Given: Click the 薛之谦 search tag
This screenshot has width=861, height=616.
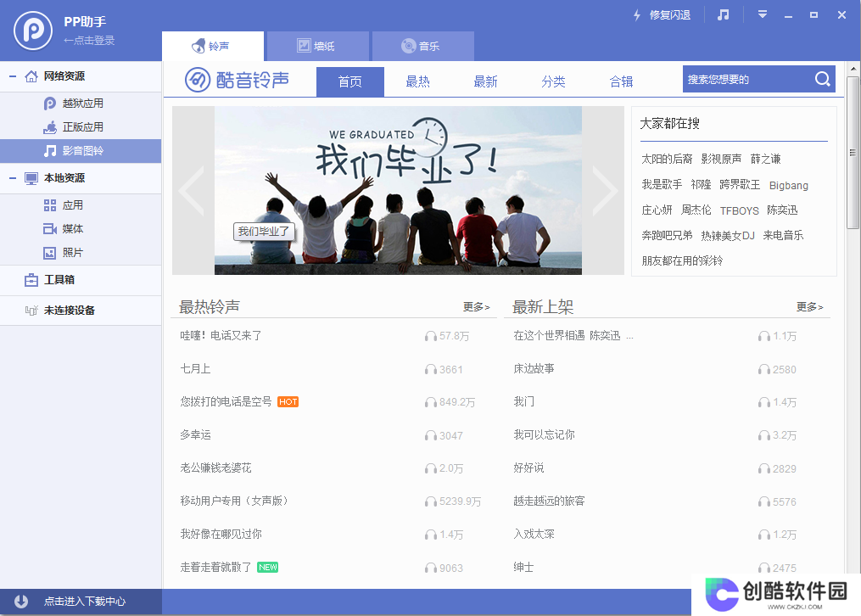Looking at the screenshot, I should pyautogui.click(x=765, y=160).
